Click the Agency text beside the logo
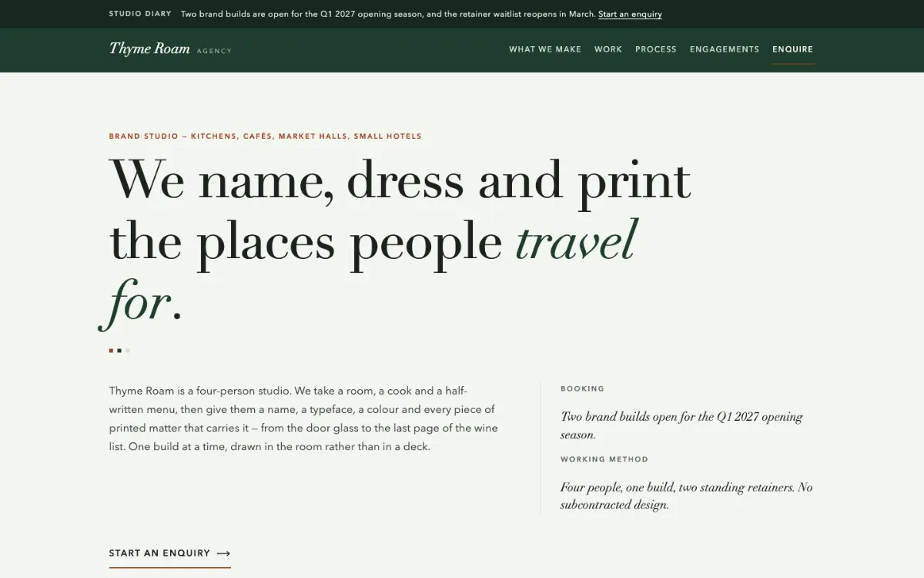Viewport: 924px width, 578px height. point(214,51)
